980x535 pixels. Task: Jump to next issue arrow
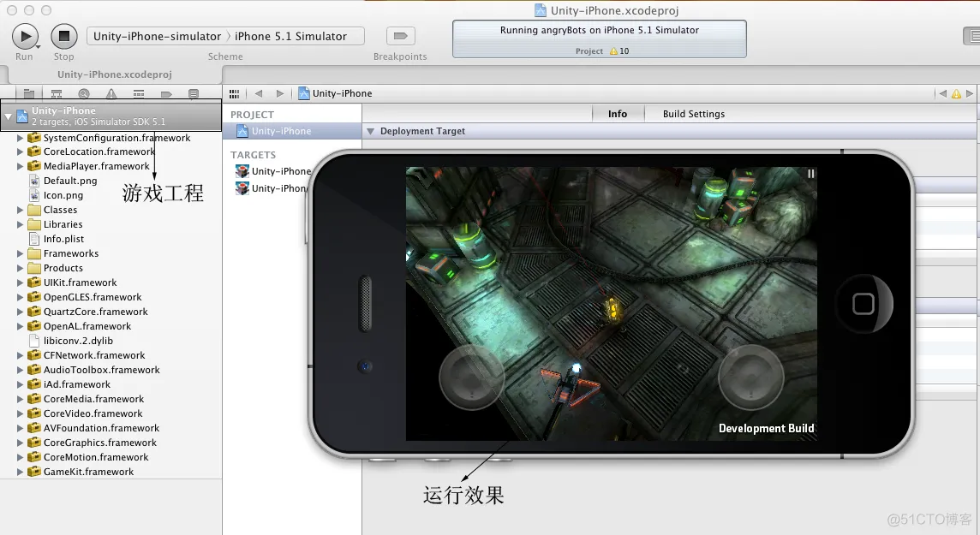970,93
